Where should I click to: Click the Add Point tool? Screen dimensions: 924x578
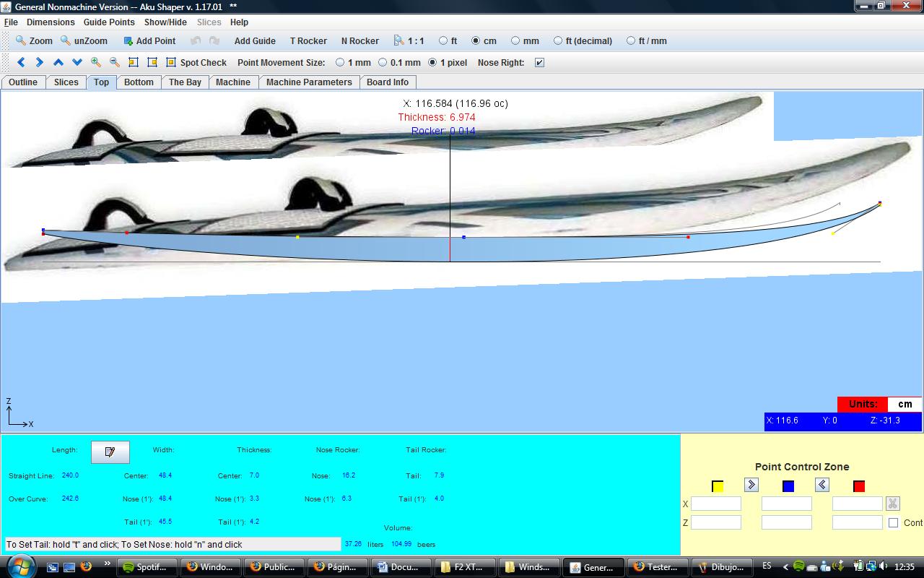(x=149, y=41)
